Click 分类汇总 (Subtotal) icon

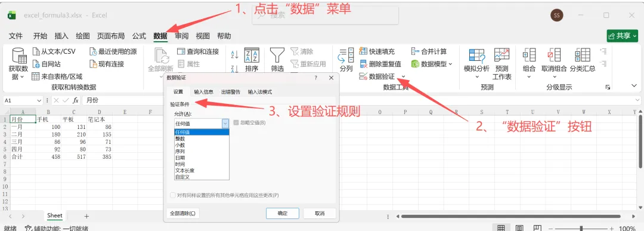click(x=583, y=56)
